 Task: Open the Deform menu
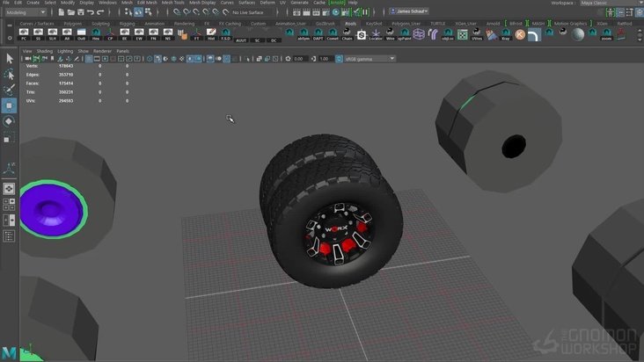(267, 3)
